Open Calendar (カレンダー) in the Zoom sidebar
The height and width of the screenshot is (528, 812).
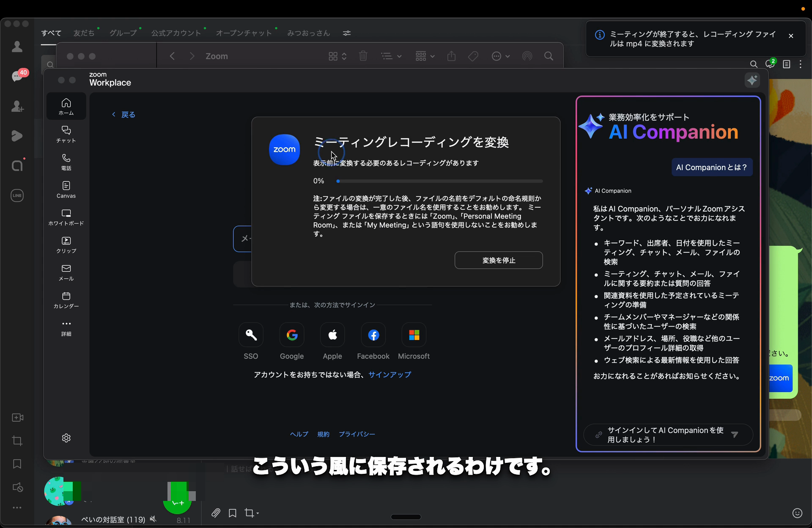(66, 300)
